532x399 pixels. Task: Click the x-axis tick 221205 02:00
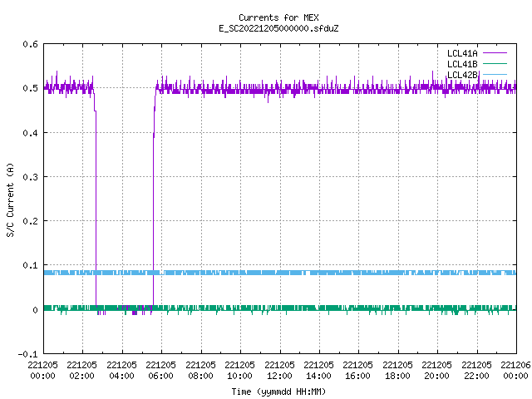[81, 371]
